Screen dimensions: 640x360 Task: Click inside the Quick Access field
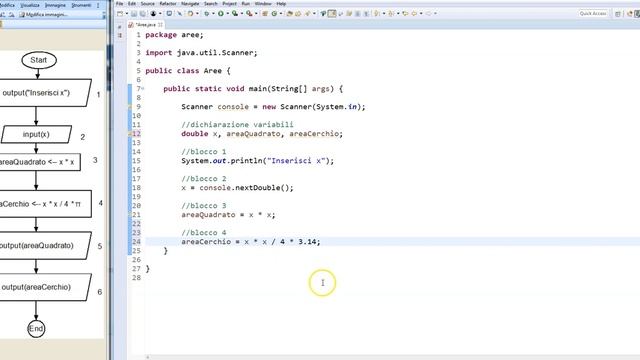pos(593,13)
